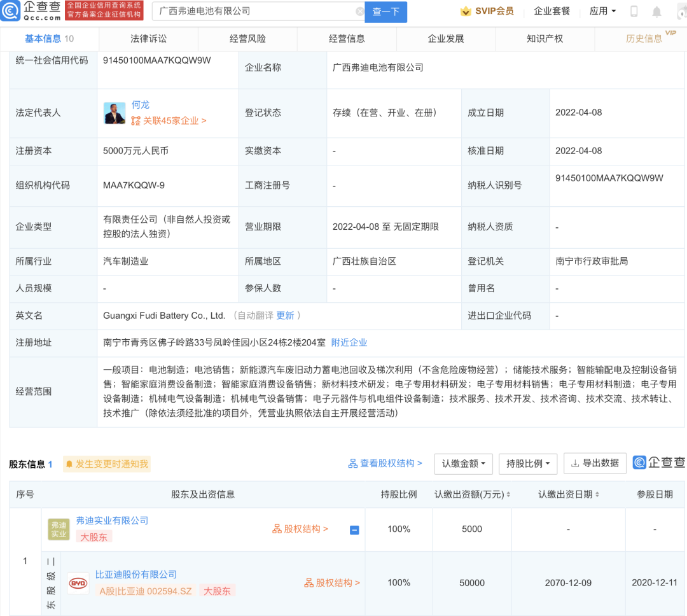The width and height of the screenshot is (687, 616).
Task: Open 查看股权结构 link
Action: click(385, 463)
